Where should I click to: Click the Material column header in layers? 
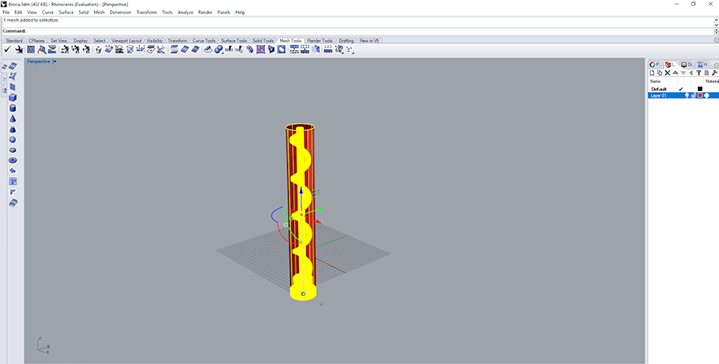pyautogui.click(x=712, y=81)
